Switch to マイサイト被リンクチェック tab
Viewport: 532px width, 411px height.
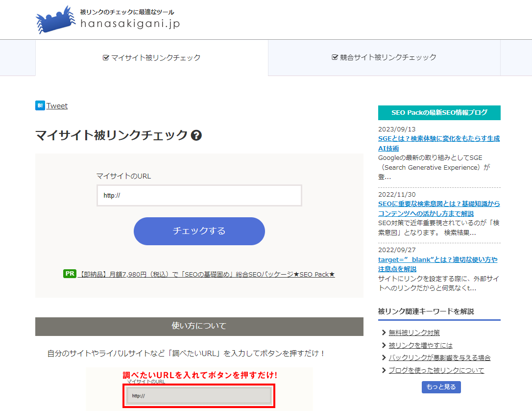(152, 57)
